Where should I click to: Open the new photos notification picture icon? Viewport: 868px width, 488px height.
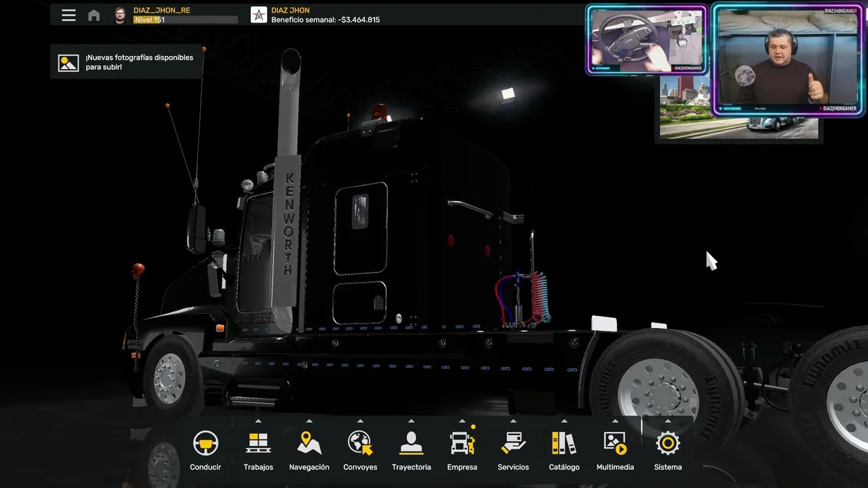pos(68,63)
